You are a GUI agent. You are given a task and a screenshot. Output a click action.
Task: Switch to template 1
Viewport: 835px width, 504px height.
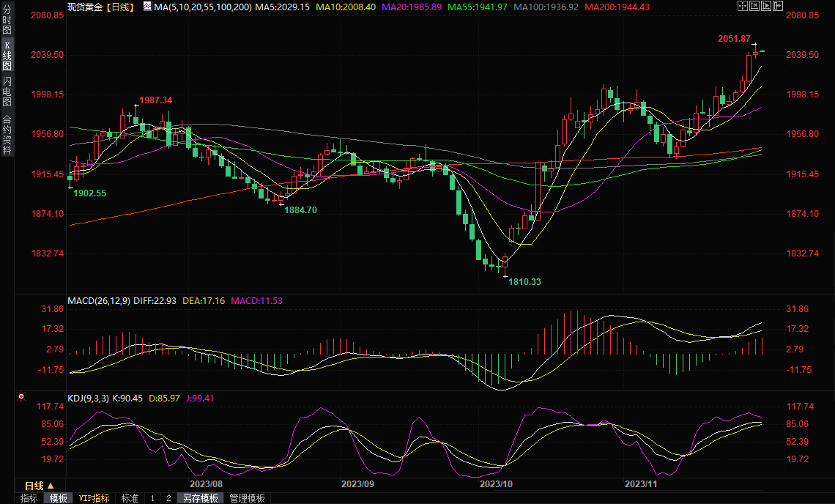pos(152,498)
